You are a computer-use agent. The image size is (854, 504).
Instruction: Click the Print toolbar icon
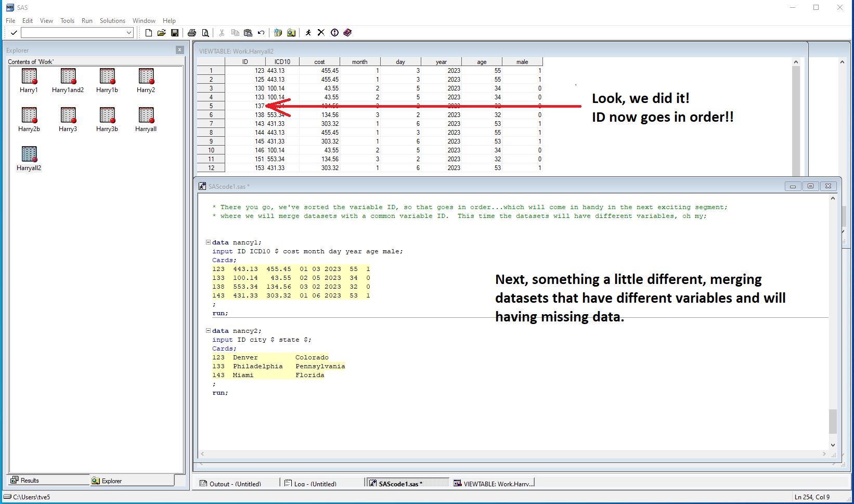coord(192,33)
